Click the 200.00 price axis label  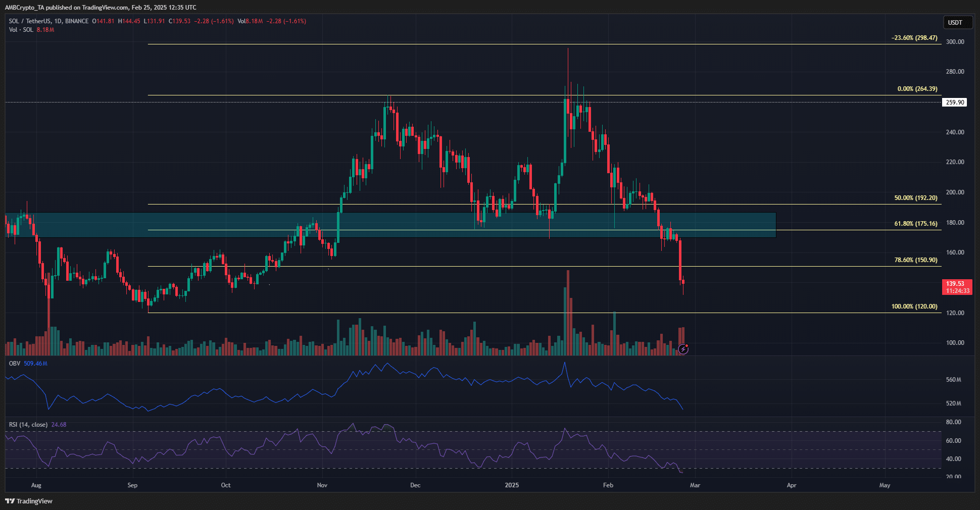coord(955,192)
